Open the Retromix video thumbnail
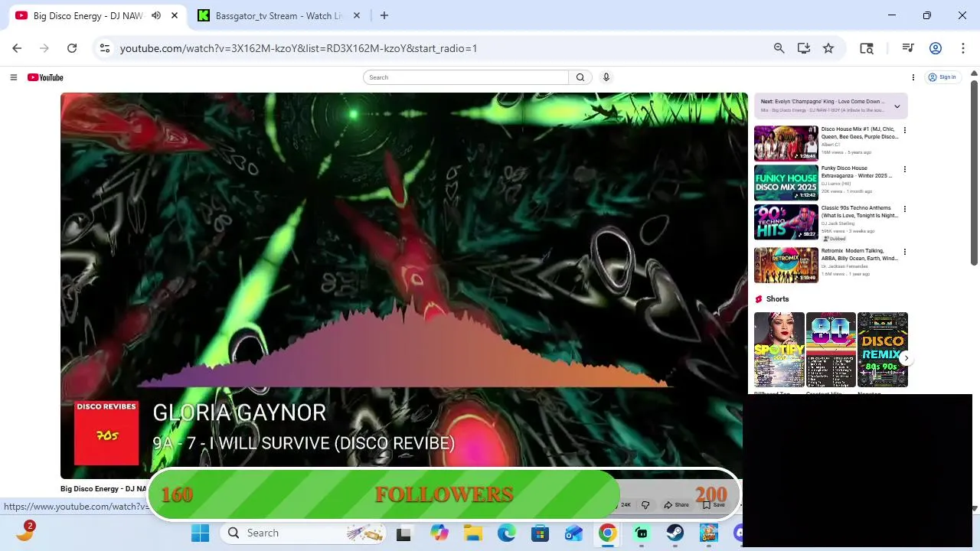The image size is (980, 551). pyautogui.click(x=786, y=266)
